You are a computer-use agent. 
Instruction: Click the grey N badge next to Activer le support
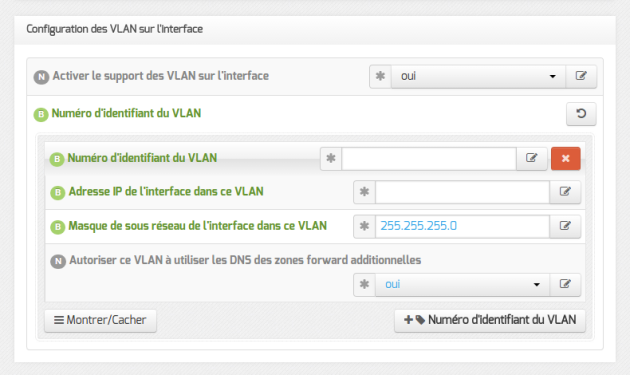(41, 77)
